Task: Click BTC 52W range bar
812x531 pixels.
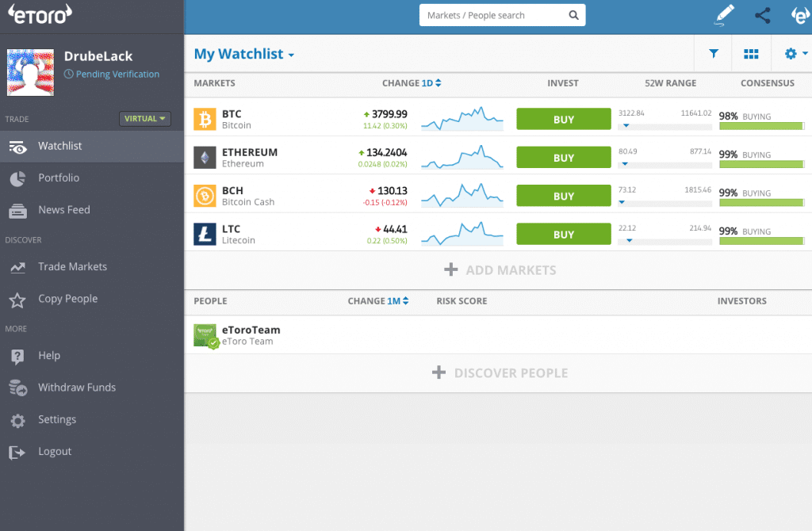Action: pyautogui.click(x=665, y=126)
